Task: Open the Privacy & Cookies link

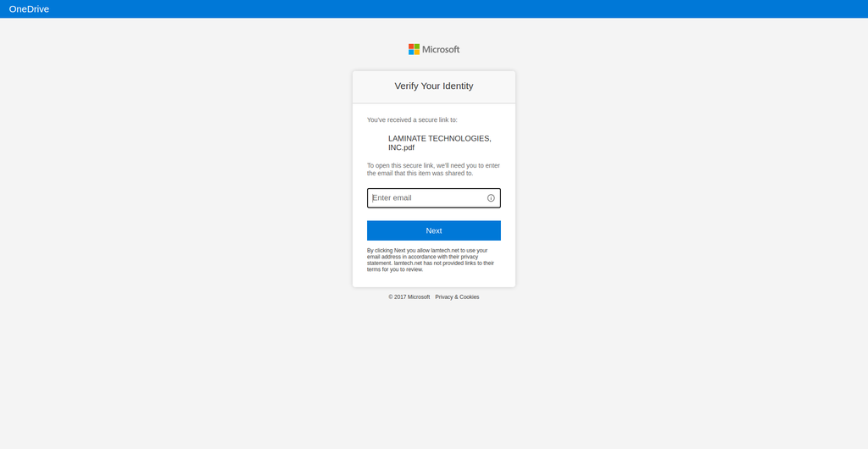Action: click(457, 297)
